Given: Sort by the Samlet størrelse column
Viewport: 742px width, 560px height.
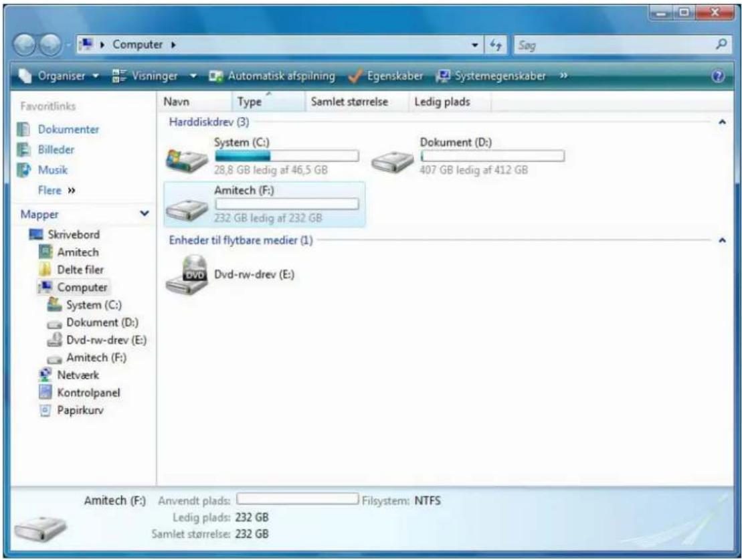Looking at the screenshot, I should [357, 102].
